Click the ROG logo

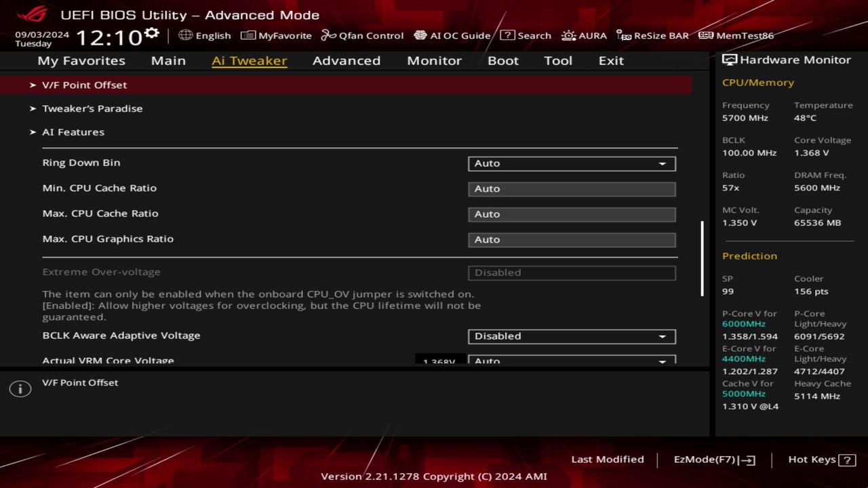32,14
